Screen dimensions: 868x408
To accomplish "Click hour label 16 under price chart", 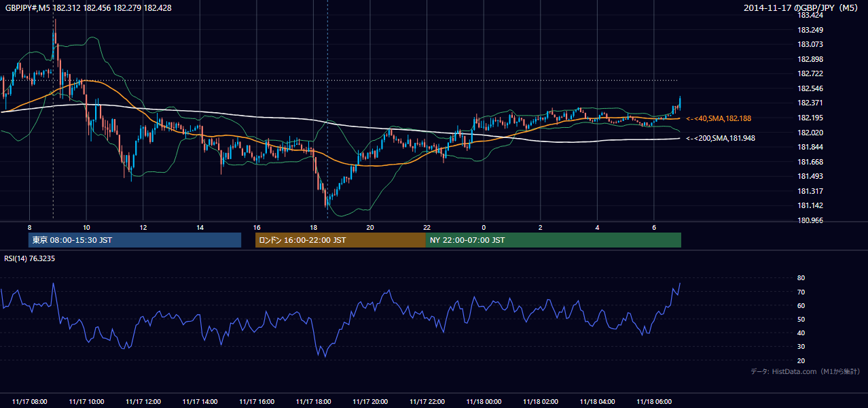I will coord(257,227).
